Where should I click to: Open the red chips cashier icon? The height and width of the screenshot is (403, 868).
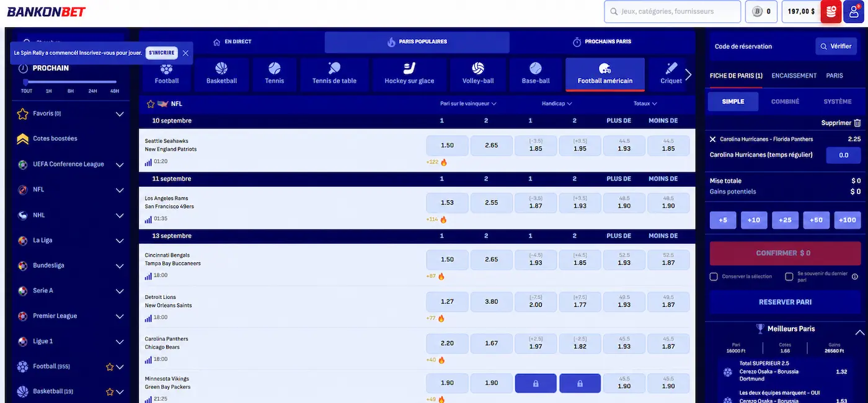click(x=831, y=12)
